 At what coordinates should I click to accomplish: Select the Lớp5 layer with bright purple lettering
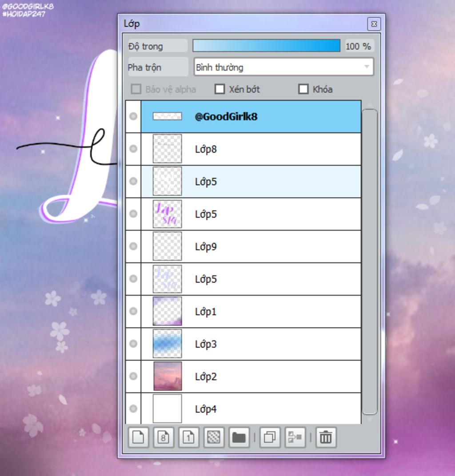click(251, 214)
